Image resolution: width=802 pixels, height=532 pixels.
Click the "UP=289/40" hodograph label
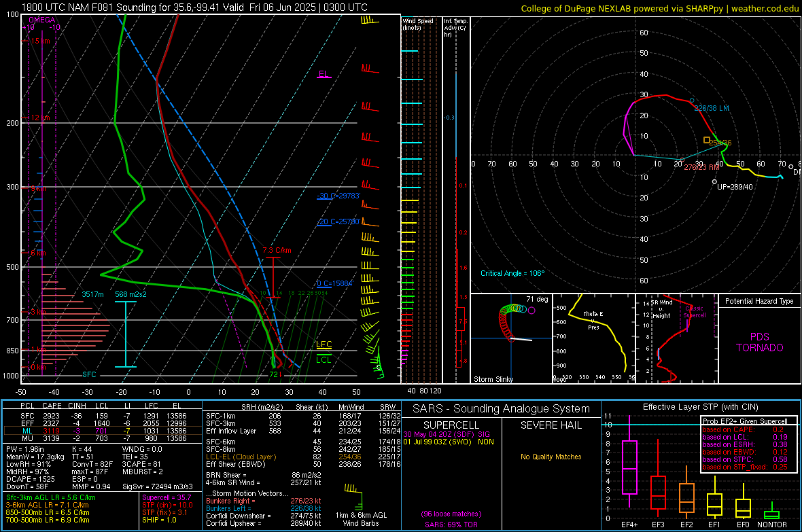click(735, 187)
